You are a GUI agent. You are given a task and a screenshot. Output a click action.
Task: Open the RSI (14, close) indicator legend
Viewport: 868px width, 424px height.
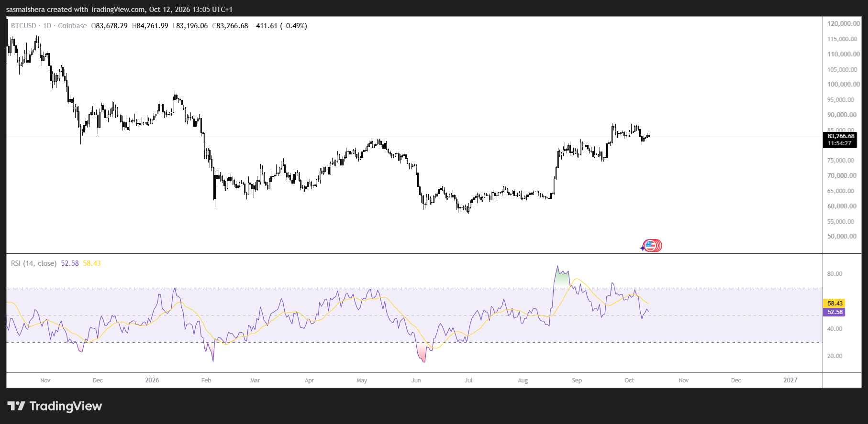[33, 263]
